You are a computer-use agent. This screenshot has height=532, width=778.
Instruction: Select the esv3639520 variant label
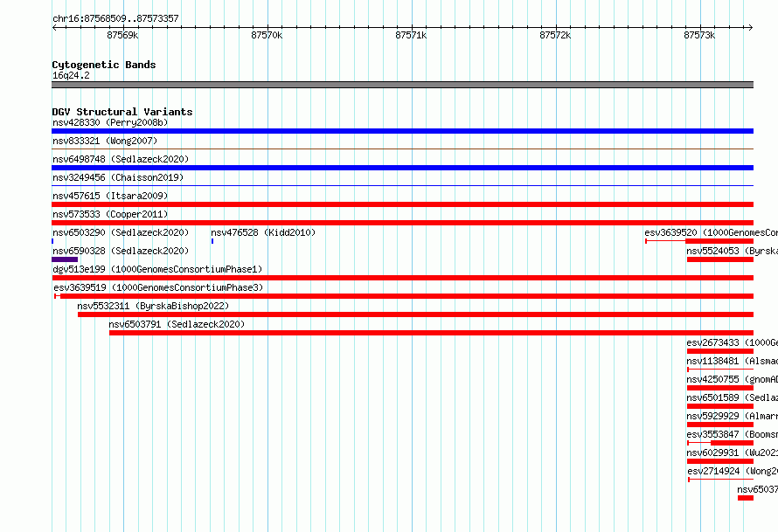[x=711, y=232]
